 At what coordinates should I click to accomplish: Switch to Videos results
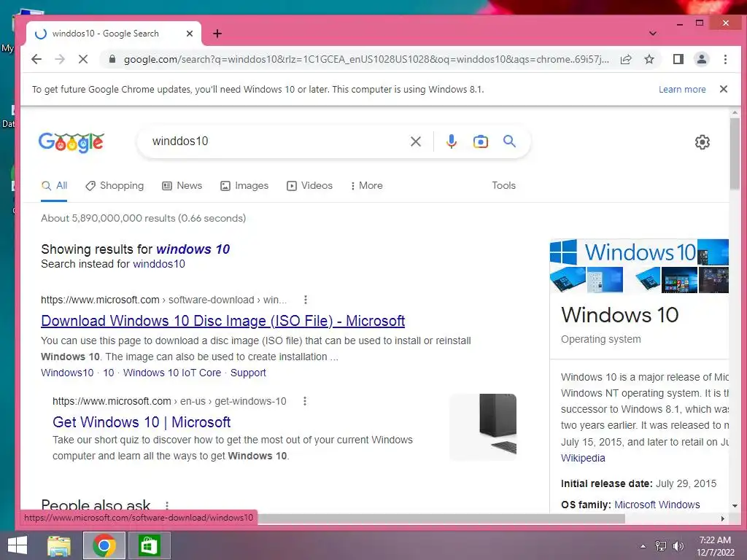(x=309, y=186)
